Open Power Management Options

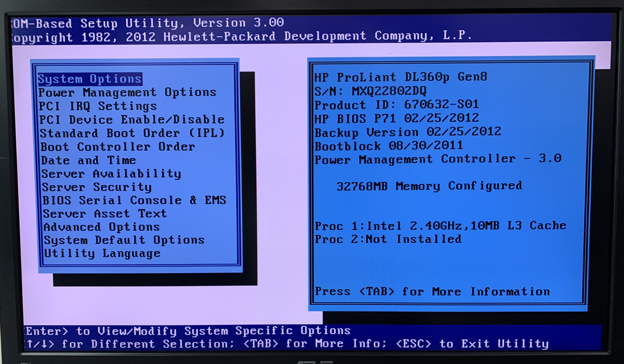click(x=127, y=92)
